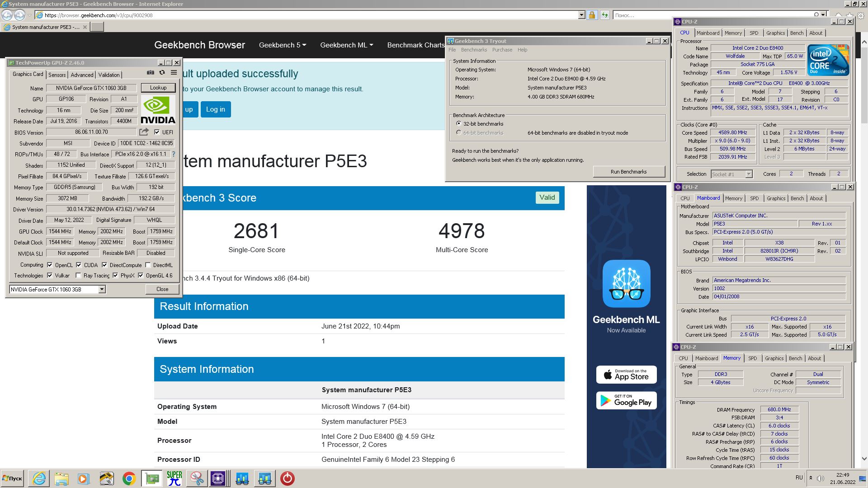Toggle the Ray Tracing checkbox
The width and height of the screenshot is (868, 488).
(78, 275)
